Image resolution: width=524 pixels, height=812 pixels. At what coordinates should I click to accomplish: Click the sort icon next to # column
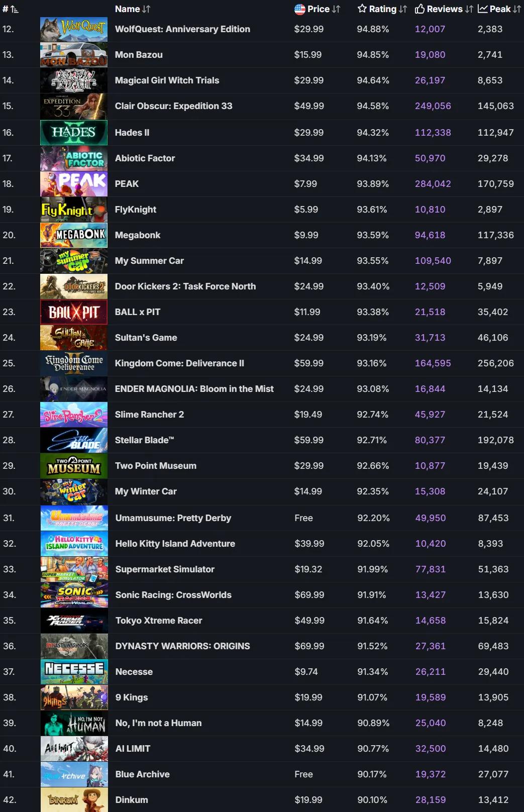click(14, 9)
